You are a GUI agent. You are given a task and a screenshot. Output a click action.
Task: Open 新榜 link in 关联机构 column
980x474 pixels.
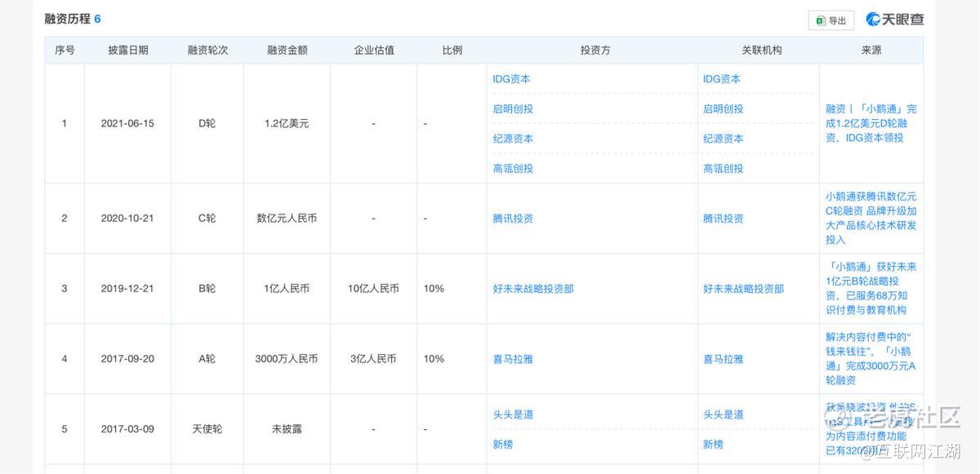coord(713,444)
